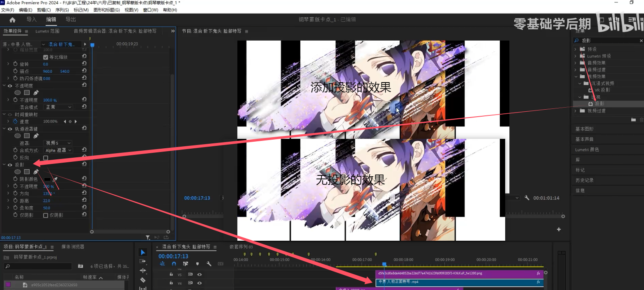The image size is (644, 290).
Task: Hide the V4 track output
Action: [x=200, y=283]
